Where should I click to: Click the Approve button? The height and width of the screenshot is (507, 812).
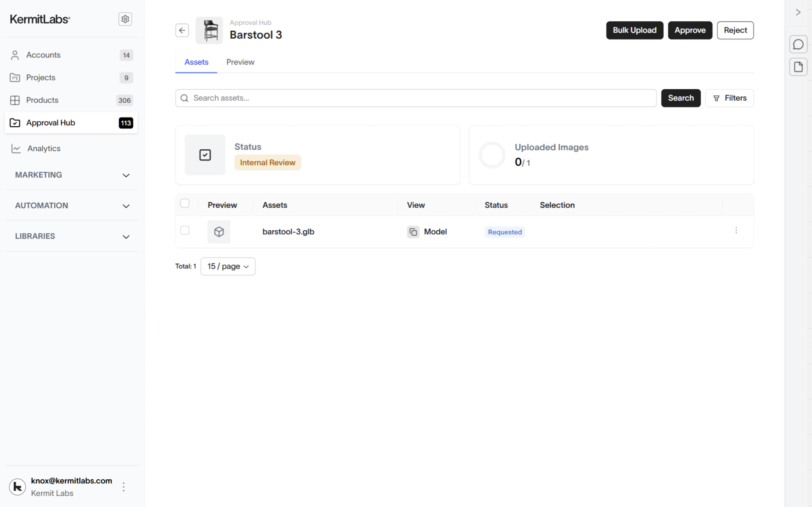[690, 31]
